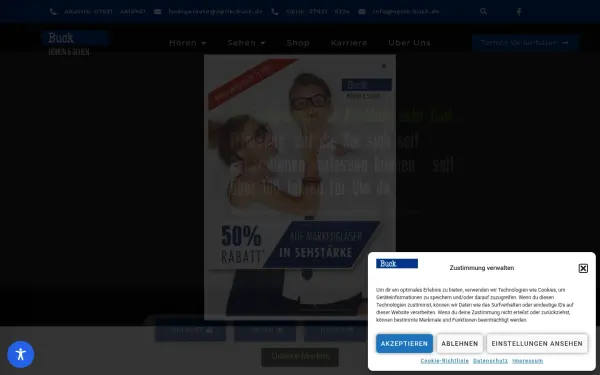
Task: Click the envelope icon before hoergeraete email
Action: click(x=157, y=11)
